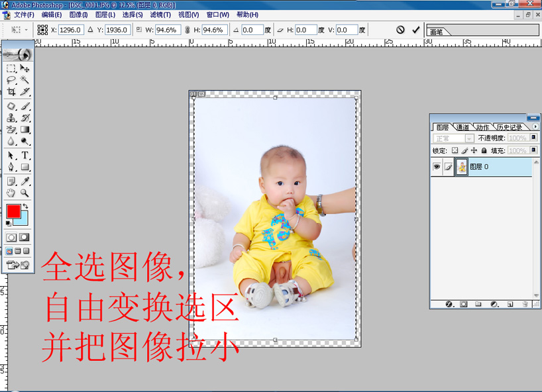
Task: Select the Lasso tool
Action: 11,79
